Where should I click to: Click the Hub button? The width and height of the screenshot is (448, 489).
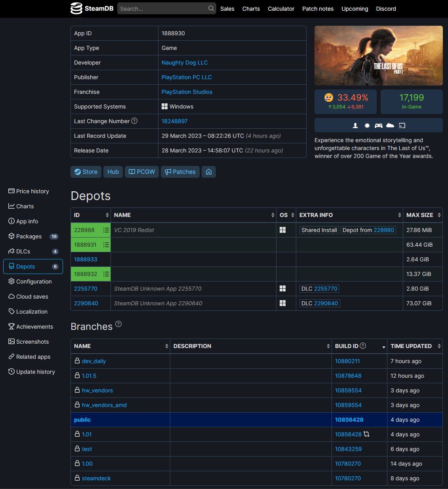(x=113, y=172)
